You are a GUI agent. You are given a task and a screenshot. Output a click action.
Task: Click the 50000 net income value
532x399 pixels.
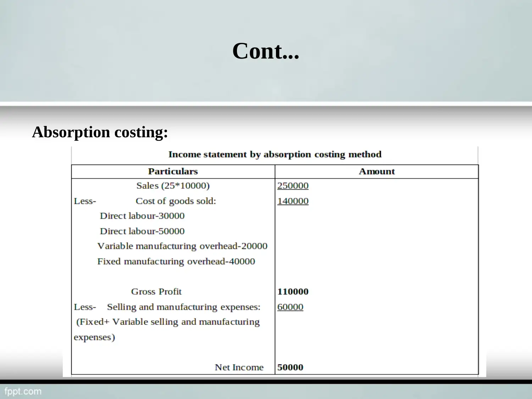(x=290, y=367)
